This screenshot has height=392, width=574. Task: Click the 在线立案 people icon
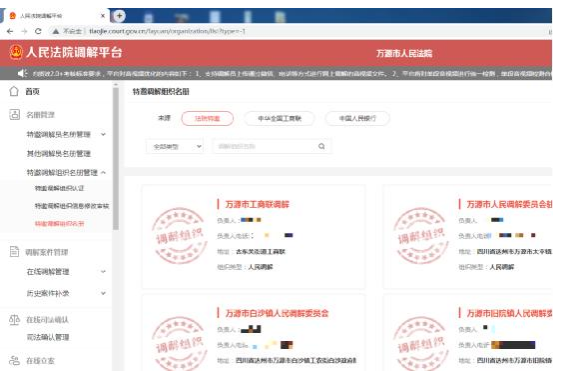(x=14, y=361)
